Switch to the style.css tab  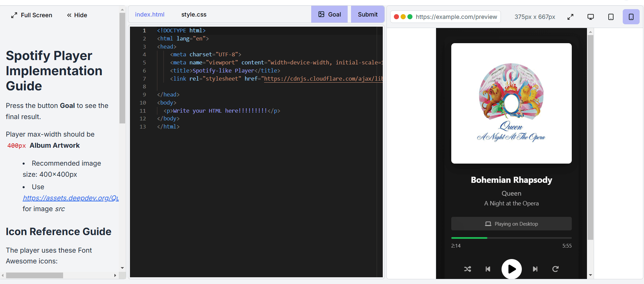coord(194,15)
